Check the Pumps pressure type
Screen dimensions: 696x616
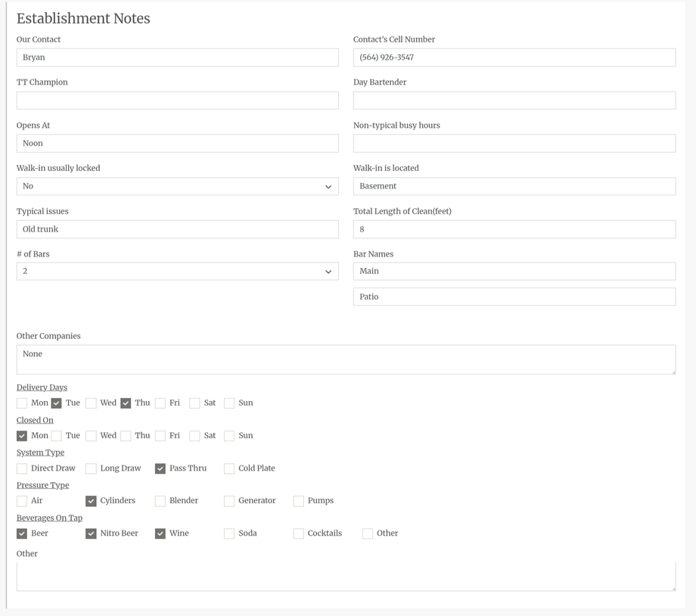point(299,501)
